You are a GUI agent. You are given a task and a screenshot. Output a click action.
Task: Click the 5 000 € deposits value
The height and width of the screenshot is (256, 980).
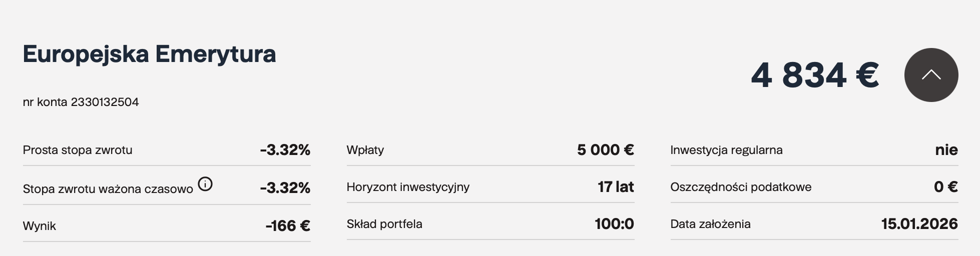605,150
